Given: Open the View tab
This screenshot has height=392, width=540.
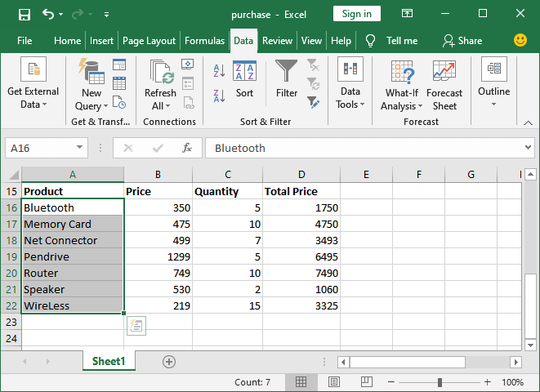Looking at the screenshot, I should click(x=311, y=41).
